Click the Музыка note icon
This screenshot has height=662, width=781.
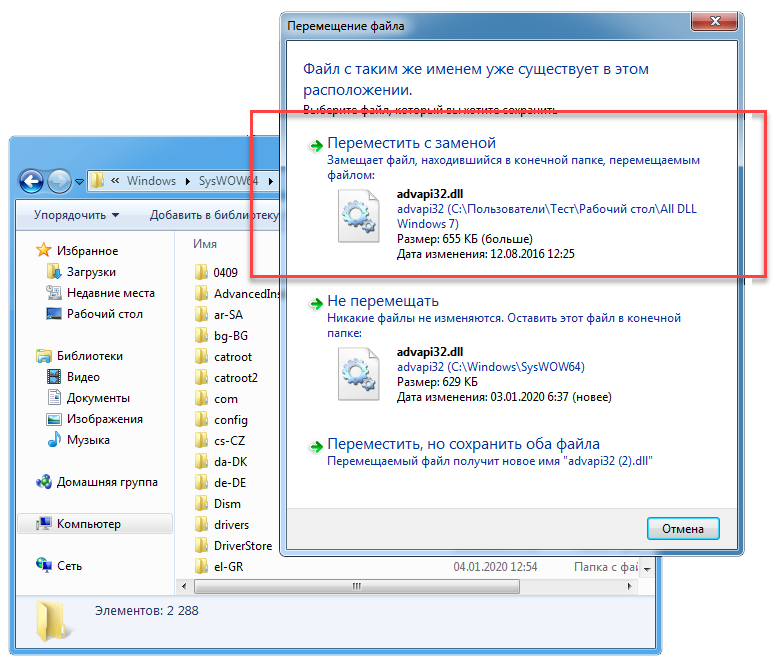pos(54,439)
